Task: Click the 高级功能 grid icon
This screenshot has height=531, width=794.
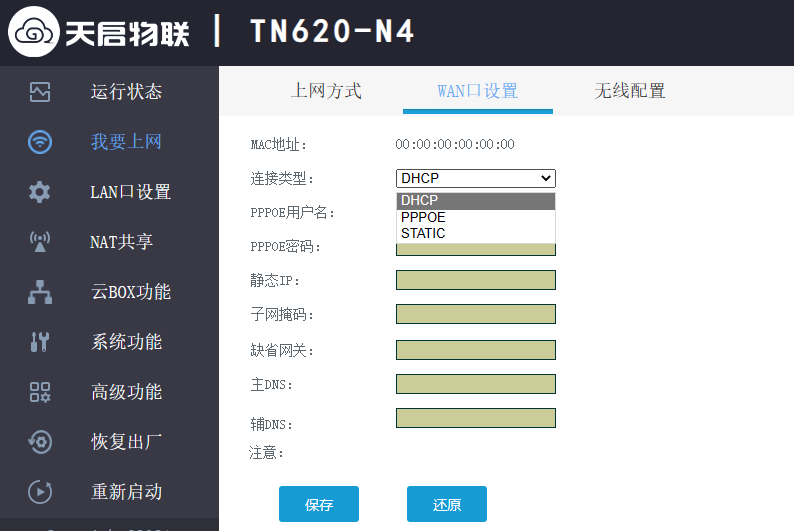Action: 39,392
